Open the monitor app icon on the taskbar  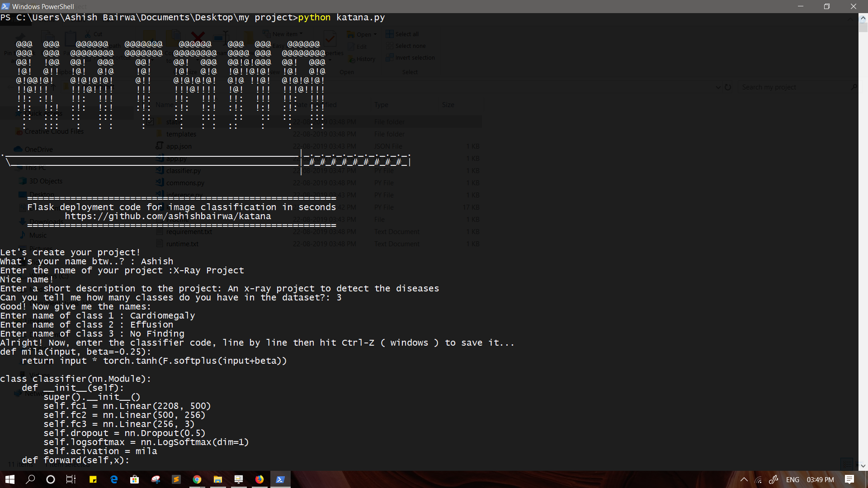[x=239, y=479]
